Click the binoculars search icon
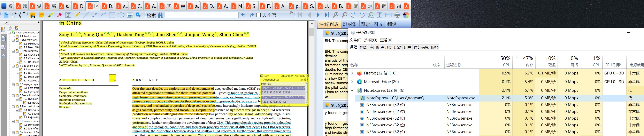Image resolution: width=644 pixels, height=136 pixels. click(161, 15)
